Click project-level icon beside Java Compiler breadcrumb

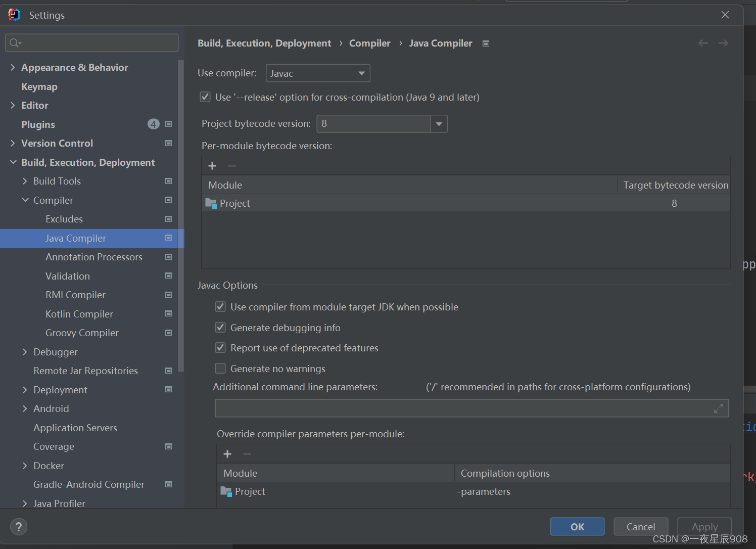pos(486,43)
